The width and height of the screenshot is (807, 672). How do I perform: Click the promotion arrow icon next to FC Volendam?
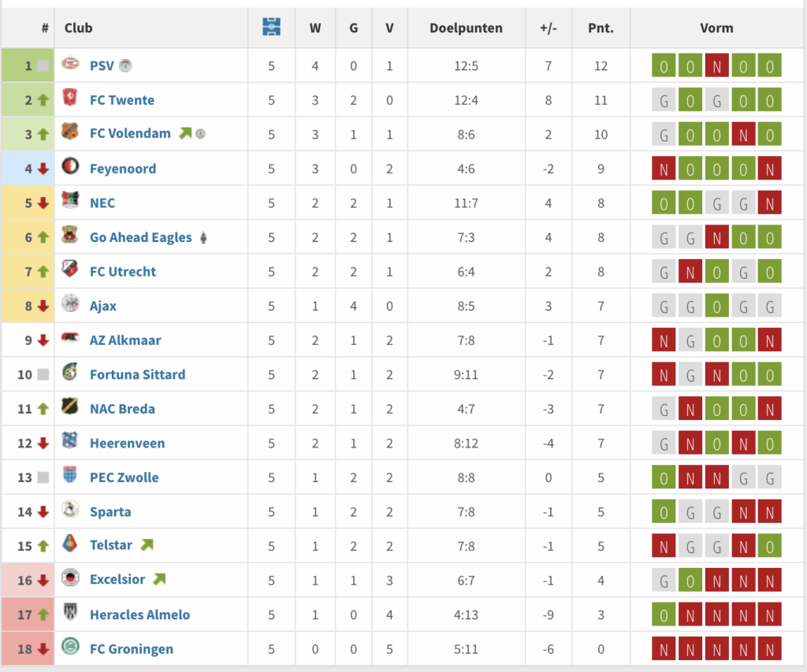(x=185, y=133)
